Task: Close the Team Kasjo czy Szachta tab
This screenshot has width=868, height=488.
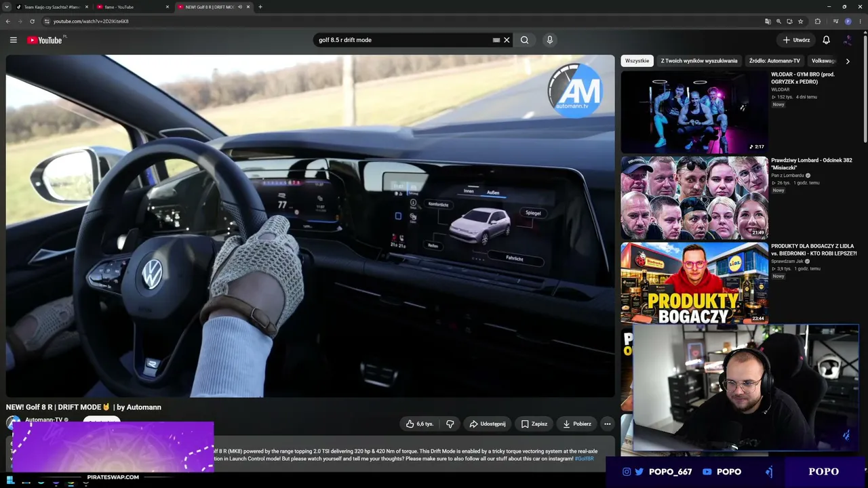Action: [87, 7]
